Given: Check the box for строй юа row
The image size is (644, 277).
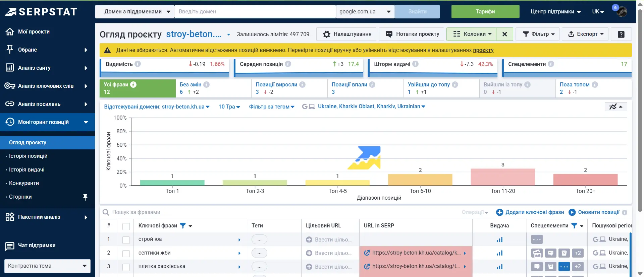Looking at the screenshot, I should [126, 240].
